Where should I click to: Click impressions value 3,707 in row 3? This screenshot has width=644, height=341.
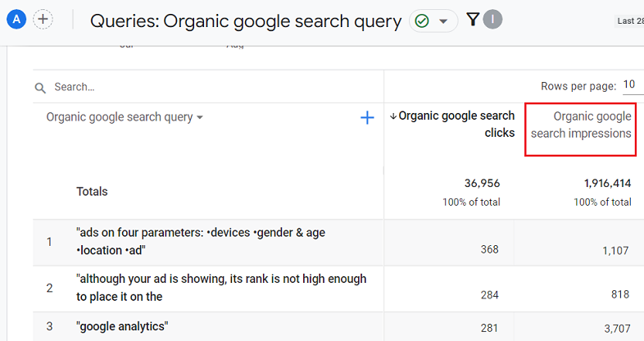(617, 329)
